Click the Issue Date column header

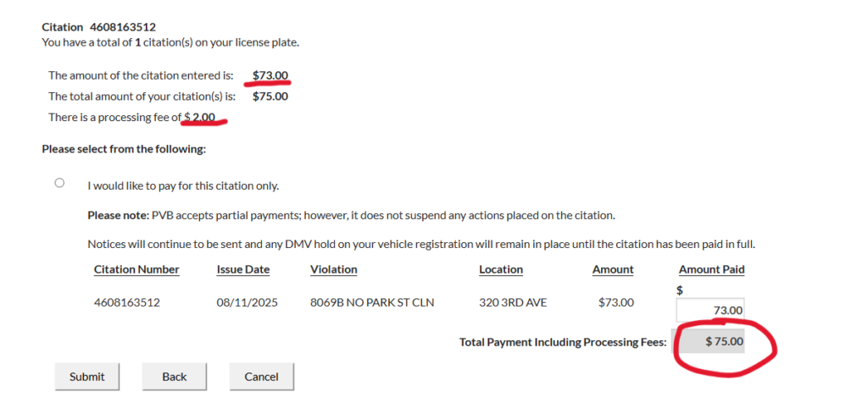click(x=242, y=269)
